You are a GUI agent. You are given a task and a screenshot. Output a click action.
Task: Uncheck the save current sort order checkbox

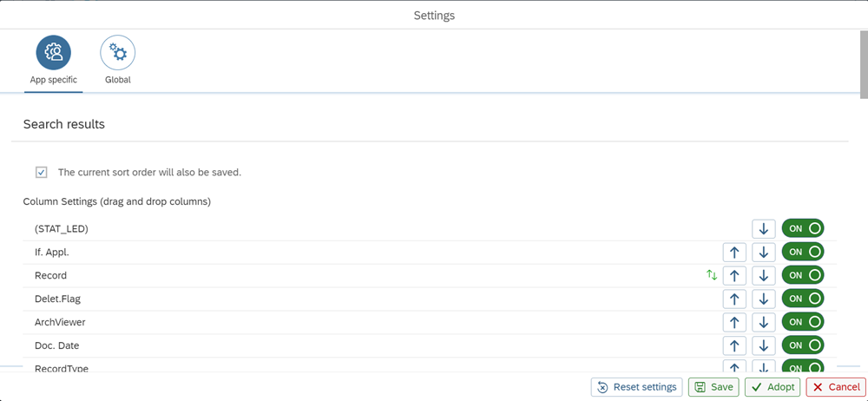coord(42,172)
